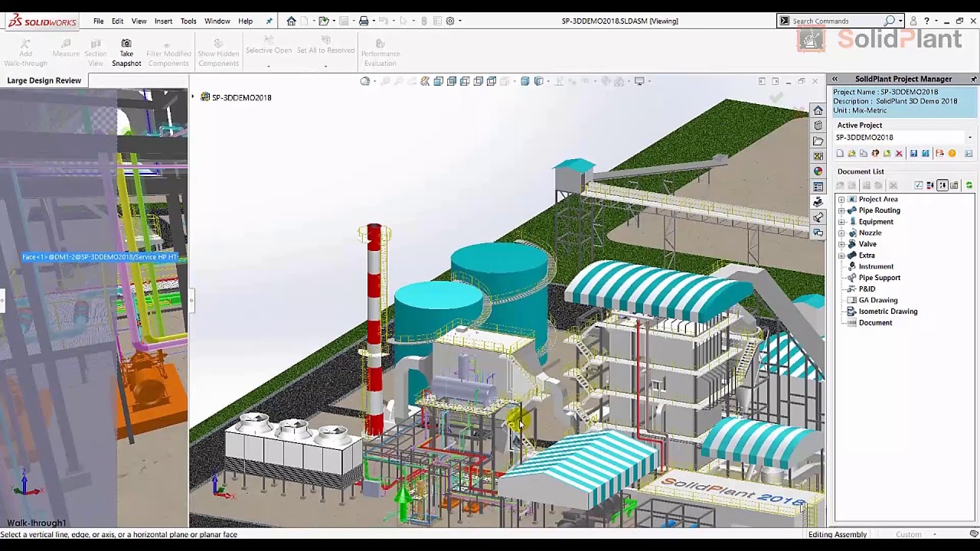Expand the Equipment tree node
980x551 pixels.
pos(841,222)
